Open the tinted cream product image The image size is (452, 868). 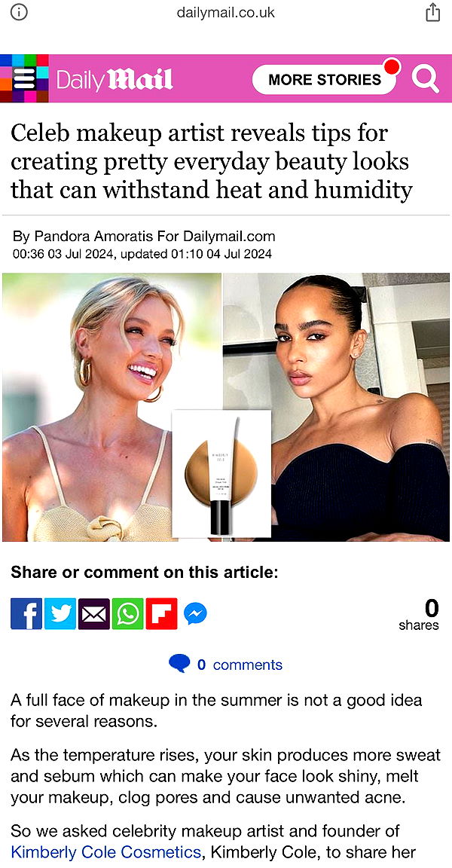(x=221, y=473)
